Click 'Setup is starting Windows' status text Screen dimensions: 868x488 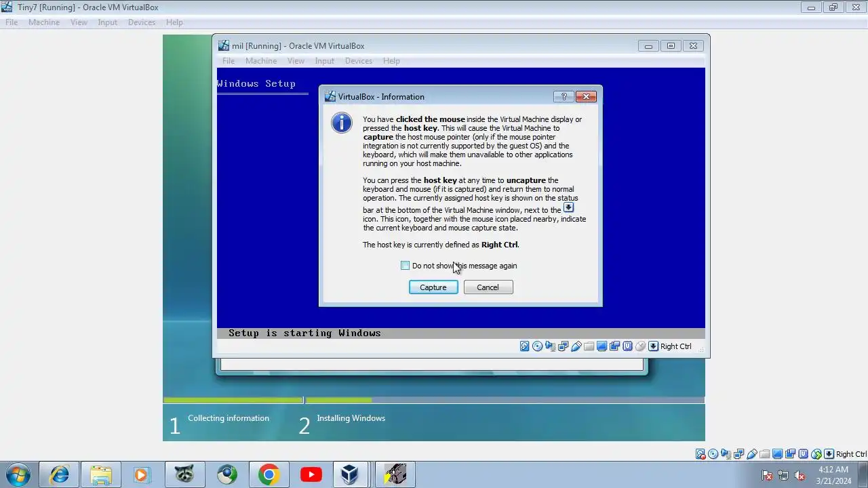coord(304,333)
